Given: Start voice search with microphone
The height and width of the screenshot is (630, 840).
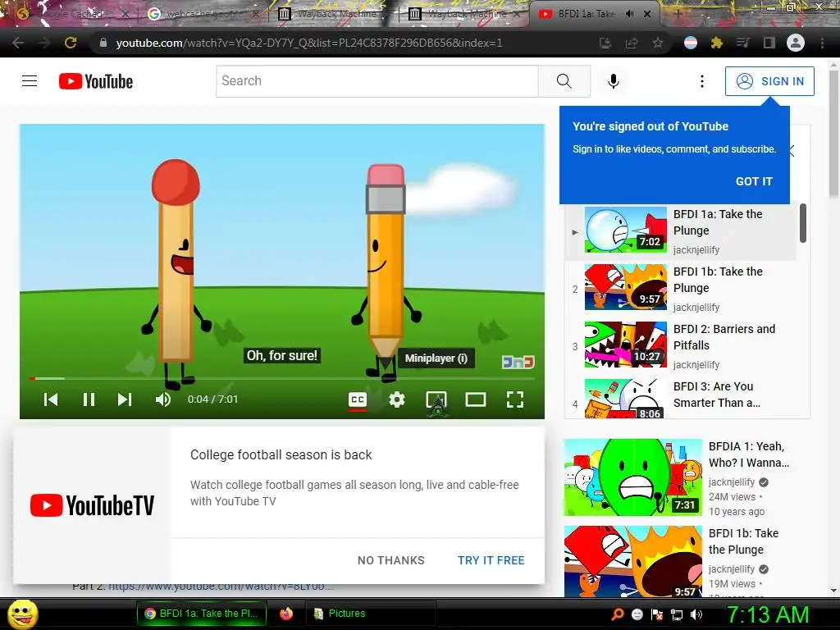Looking at the screenshot, I should pos(614,81).
